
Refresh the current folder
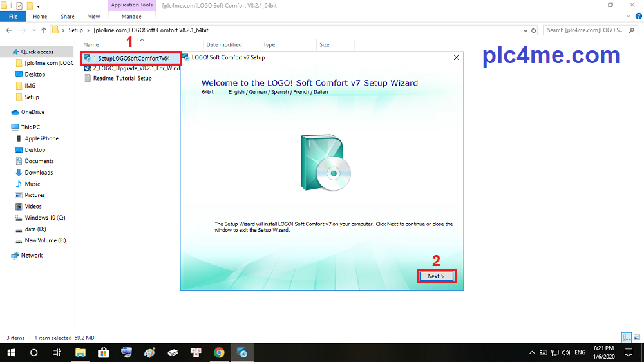(x=533, y=30)
